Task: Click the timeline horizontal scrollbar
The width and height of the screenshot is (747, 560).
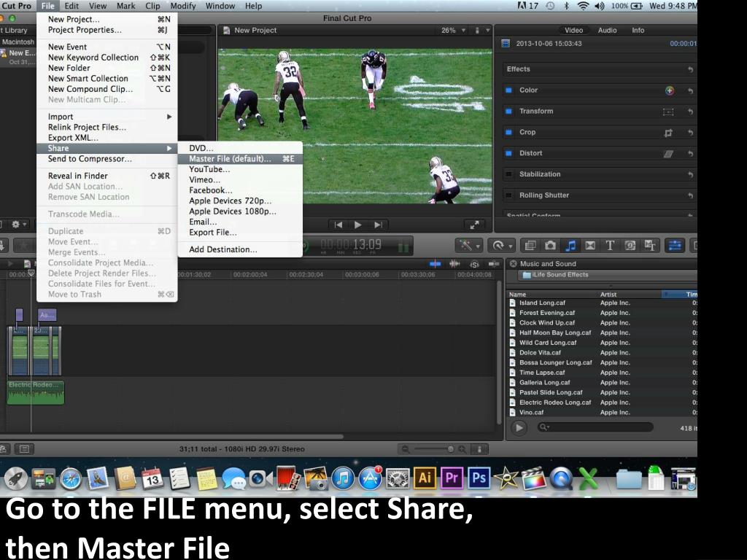Action: [x=171, y=436]
